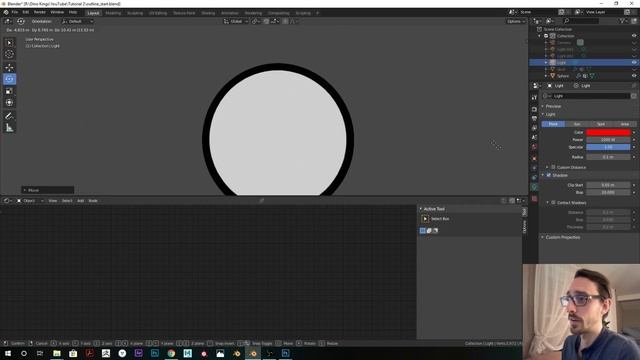The width and height of the screenshot is (640, 360).
Task: Switch to the Modeling workspace tab
Action: point(113,13)
